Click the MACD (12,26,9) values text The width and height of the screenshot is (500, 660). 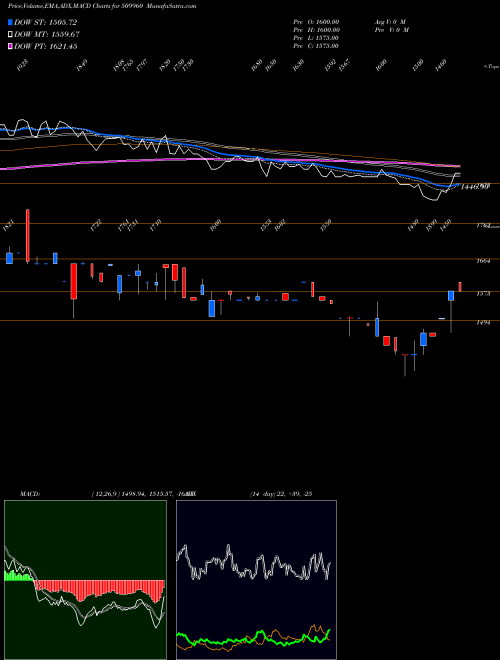142,494
